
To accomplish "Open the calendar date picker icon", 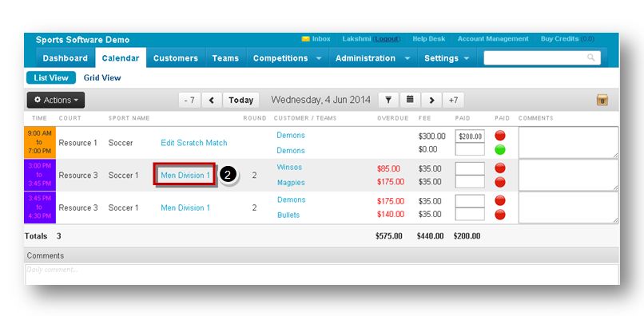I will (x=410, y=100).
